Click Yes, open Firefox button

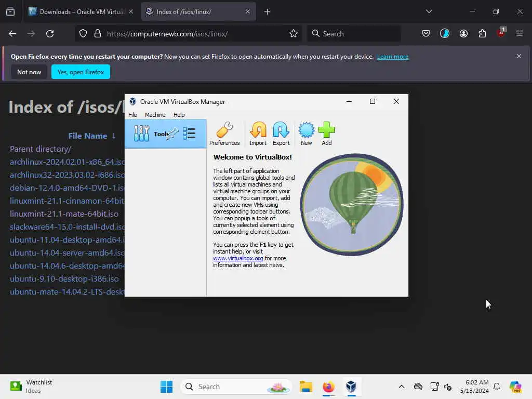point(81,72)
